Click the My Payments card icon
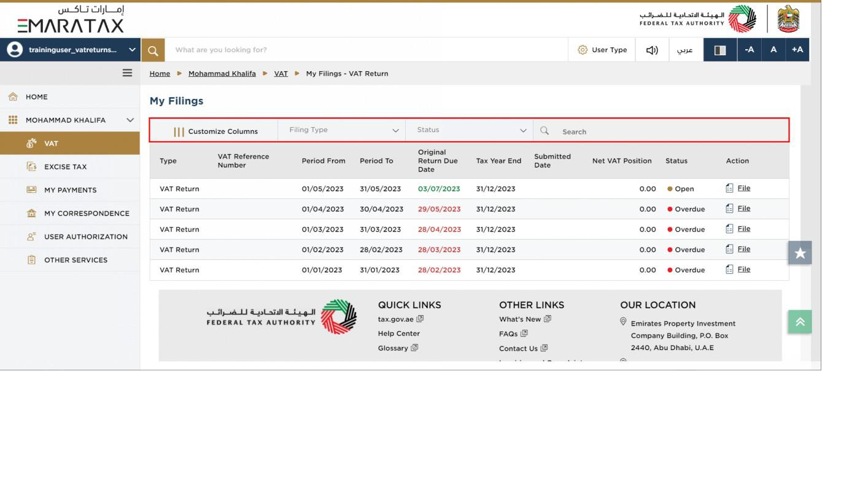This screenshot has width=868, height=492. 31,190
